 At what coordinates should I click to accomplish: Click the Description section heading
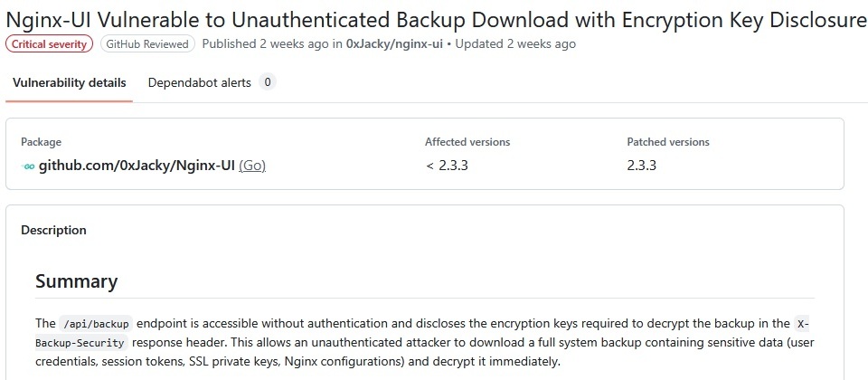coord(54,230)
